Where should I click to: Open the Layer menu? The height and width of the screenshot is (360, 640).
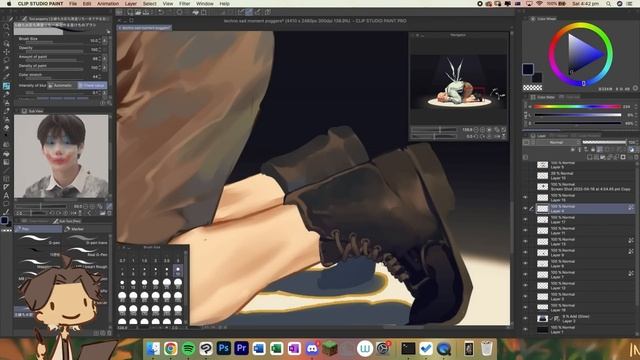click(131, 4)
